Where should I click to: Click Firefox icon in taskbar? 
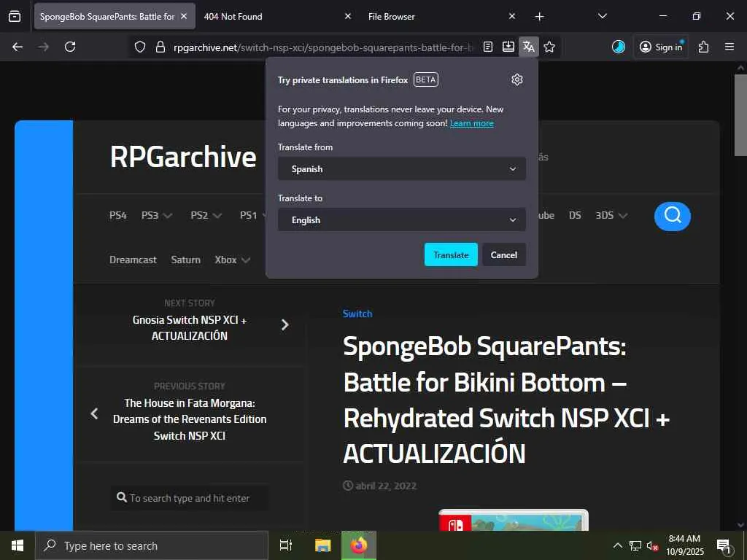(359, 545)
